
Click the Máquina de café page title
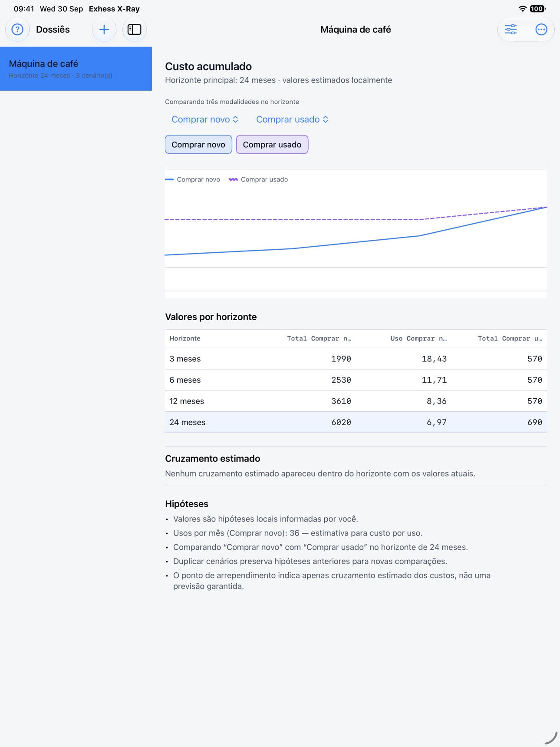(356, 30)
